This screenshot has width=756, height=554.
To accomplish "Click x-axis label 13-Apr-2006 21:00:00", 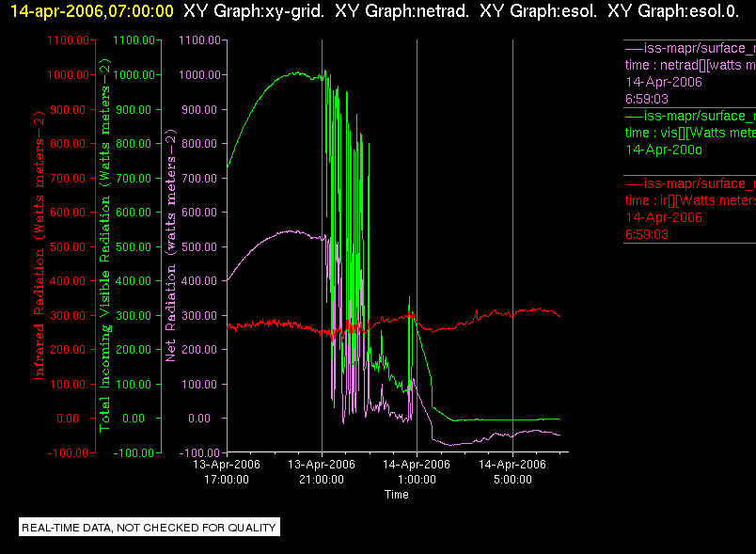I will click(322, 472).
